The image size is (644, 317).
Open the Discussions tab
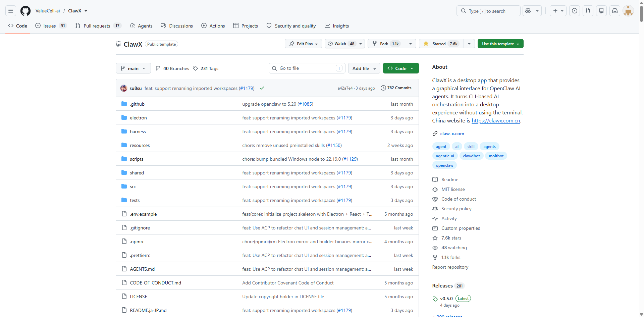coord(177,26)
